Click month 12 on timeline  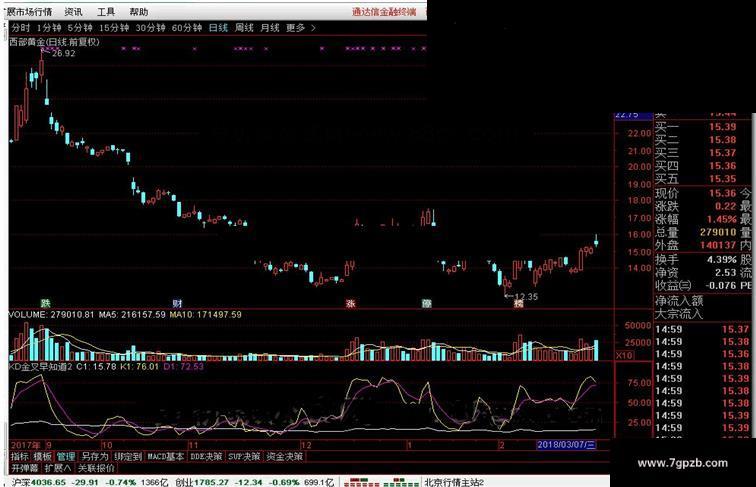[x=306, y=445]
